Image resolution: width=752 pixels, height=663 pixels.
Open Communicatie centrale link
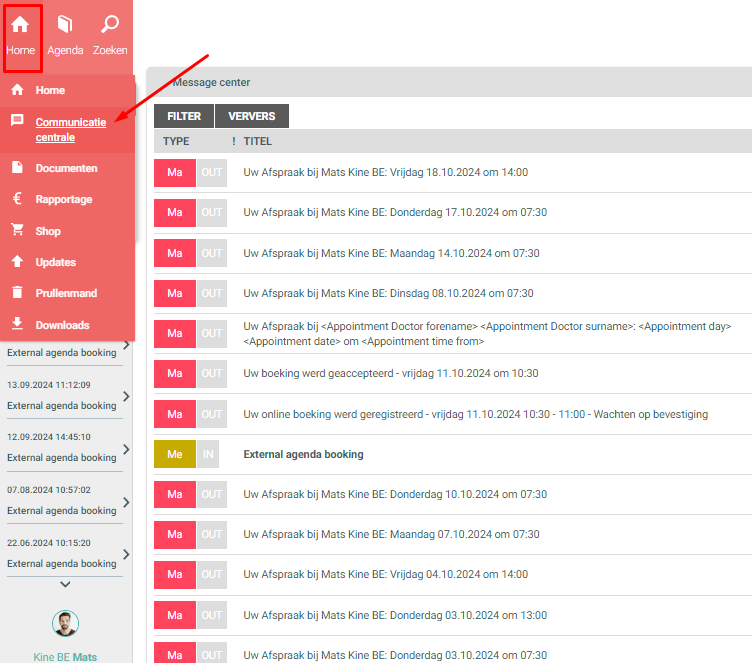click(x=70, y=130)
